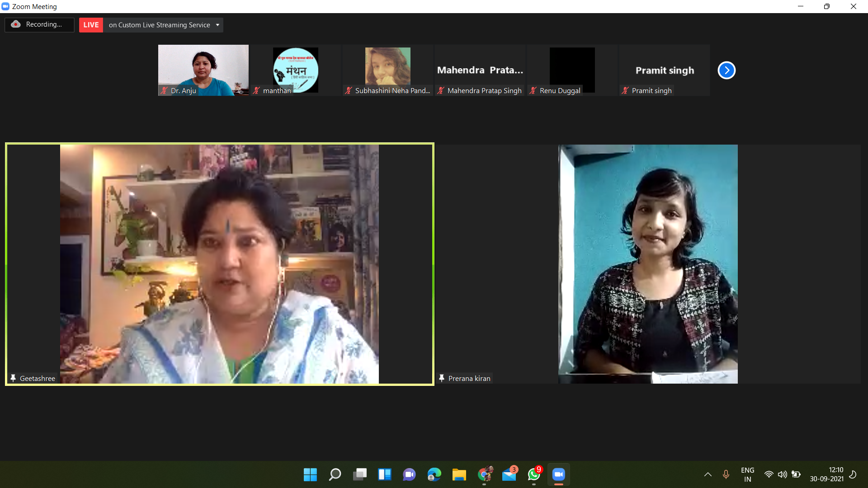Image resolution: width=868 pixels, height=488 pixels.
Task: Click the pin icon next to Geetashree
Action: point(13,378)
